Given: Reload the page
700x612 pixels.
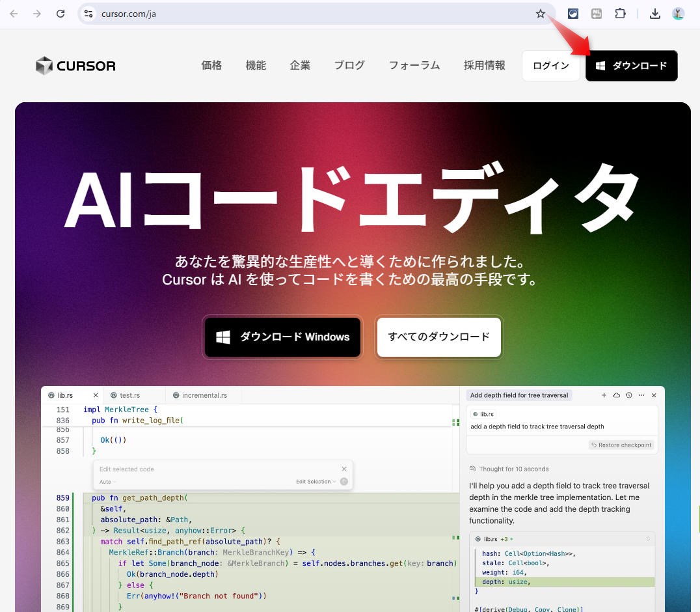Looking at the screenshot, I should tap(61, 14).
